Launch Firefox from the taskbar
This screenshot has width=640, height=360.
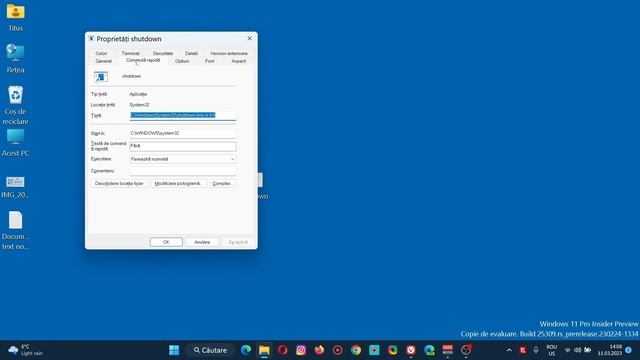click(x=319, y=350)
